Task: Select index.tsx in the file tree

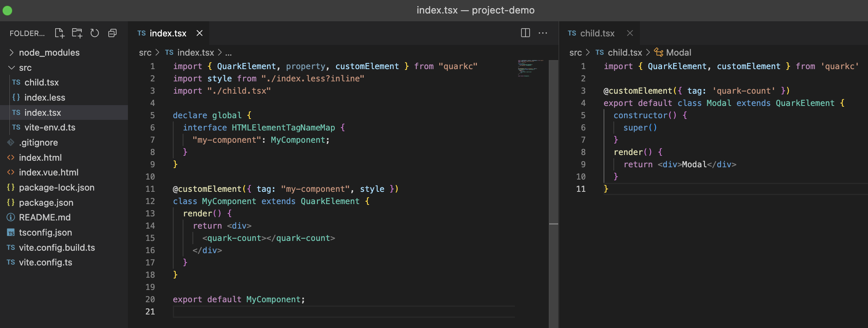Action: click(64, 112)
